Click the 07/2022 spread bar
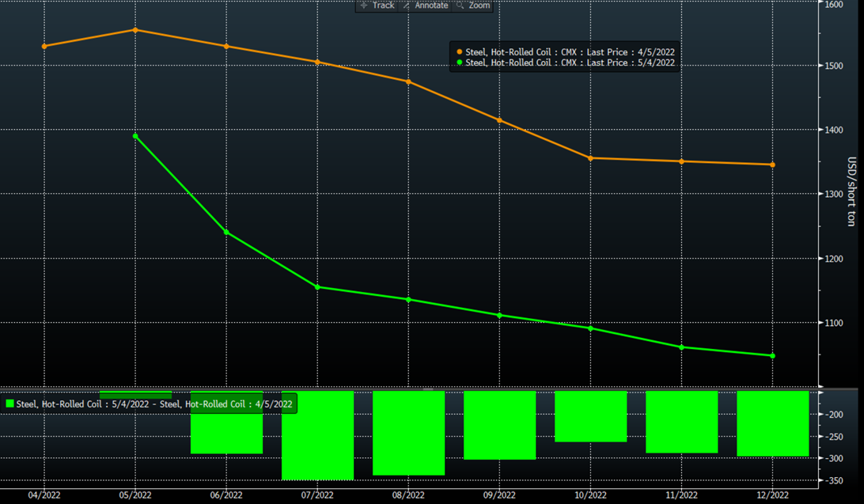This screenshot has width=864, height=504. [x=317, y=435]
